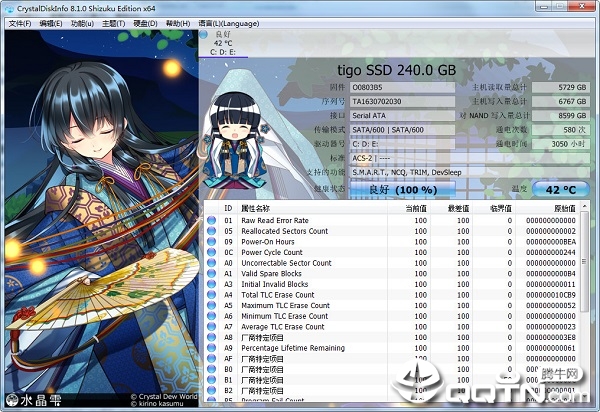The height and width of the screenshot is (412, 600).
Task: Click the 良好 (100 %) health status button
Action: [x=403, y=190]
